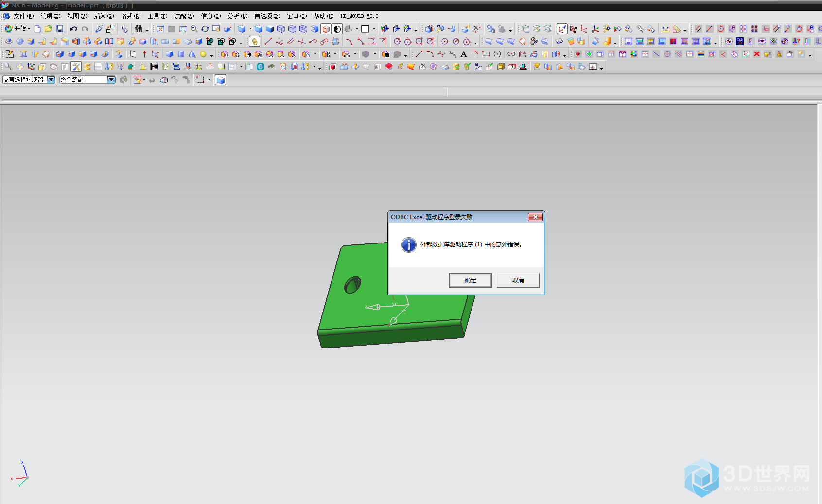822x504 pixels.
Task: Select the Cylinder primitive icon
Action: [x=181, y=54]
